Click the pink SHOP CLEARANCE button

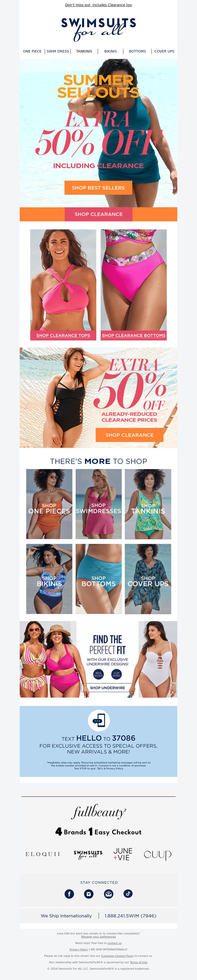(x=98, y=214)
